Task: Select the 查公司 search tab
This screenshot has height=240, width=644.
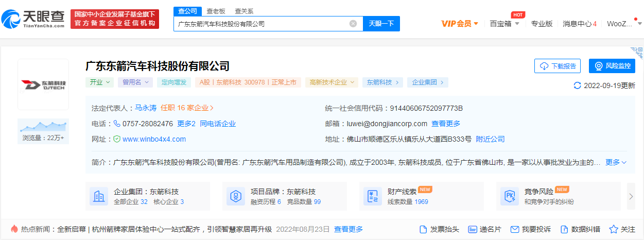Action: pos(187,11)
